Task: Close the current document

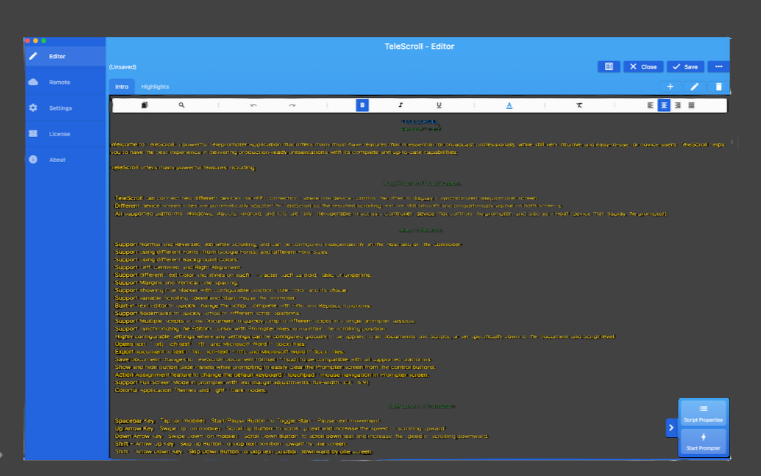Action: 643,66
